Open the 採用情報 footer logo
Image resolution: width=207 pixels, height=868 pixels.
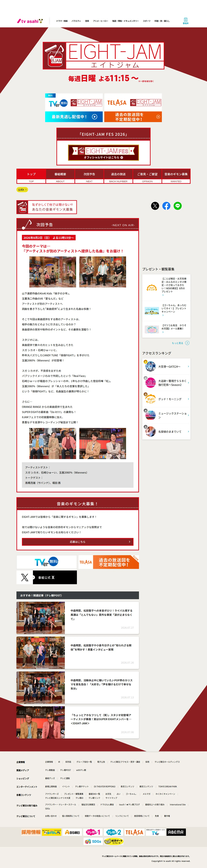(31, 832)
